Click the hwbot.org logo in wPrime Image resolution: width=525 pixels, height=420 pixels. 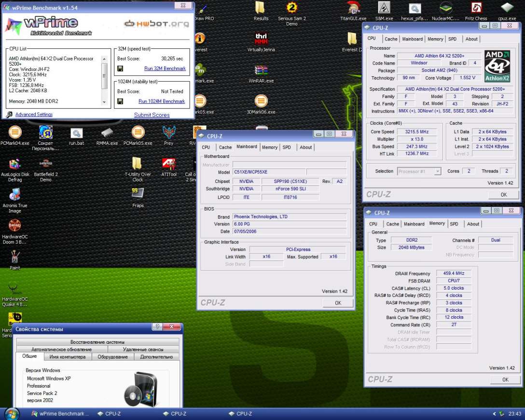coord(156,24)
